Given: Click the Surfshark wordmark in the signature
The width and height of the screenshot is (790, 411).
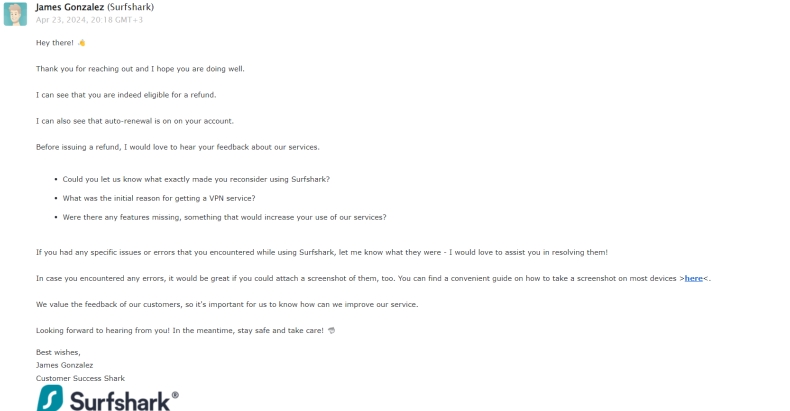Looking at the screenshot, I should [125, 399].
